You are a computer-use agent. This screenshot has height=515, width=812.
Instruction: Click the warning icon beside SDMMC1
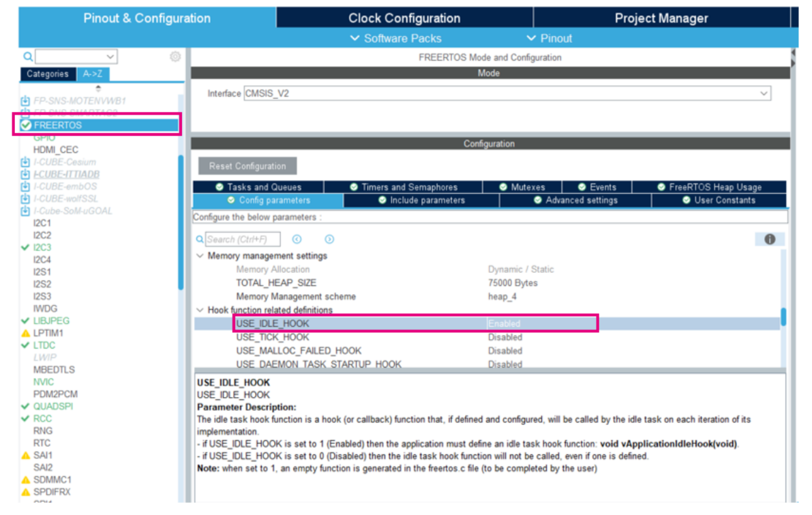pyautogui.click(x=25, y=480)
